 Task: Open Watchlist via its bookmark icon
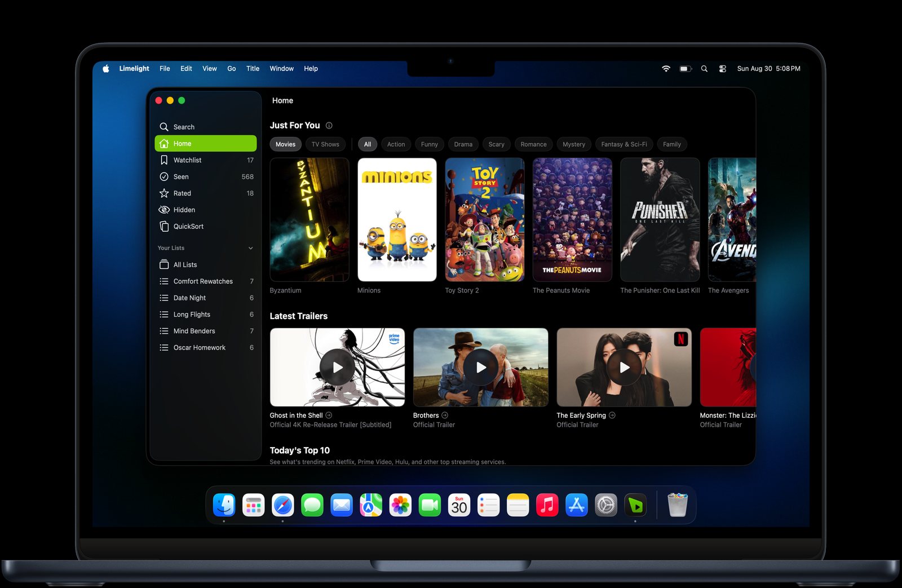(164, 160)
